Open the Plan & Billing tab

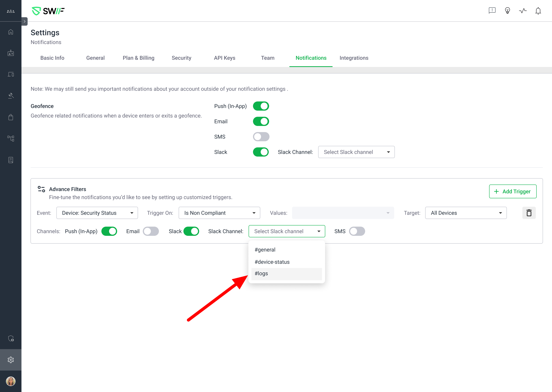click(139, 58)
